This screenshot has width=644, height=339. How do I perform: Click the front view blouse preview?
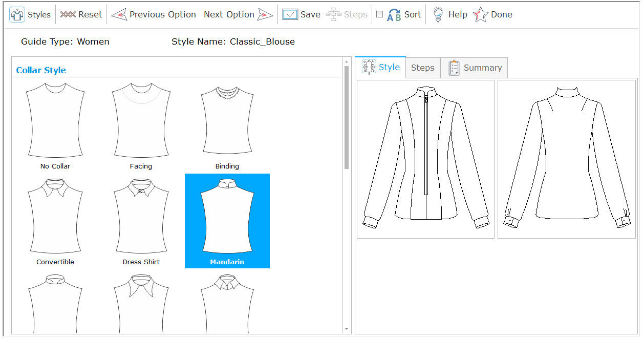(x=425, y=159)
